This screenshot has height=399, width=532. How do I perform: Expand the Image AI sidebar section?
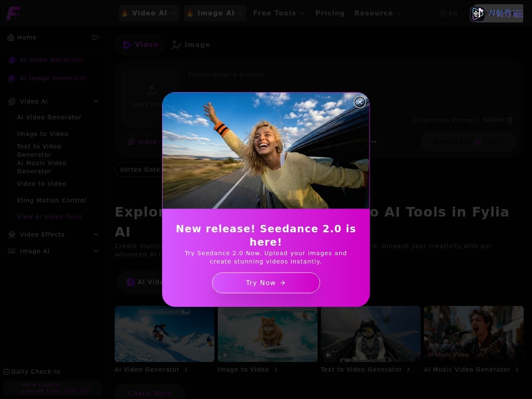click(96, 251)
